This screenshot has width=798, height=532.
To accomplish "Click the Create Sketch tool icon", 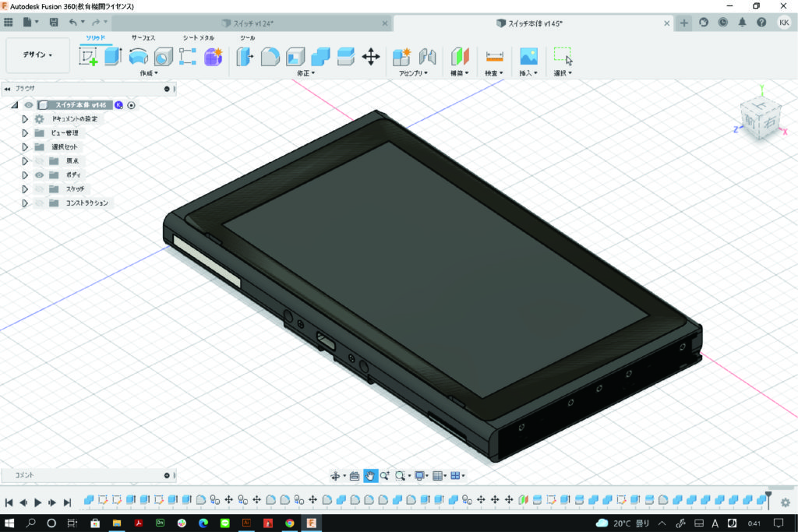I will 89,56.
